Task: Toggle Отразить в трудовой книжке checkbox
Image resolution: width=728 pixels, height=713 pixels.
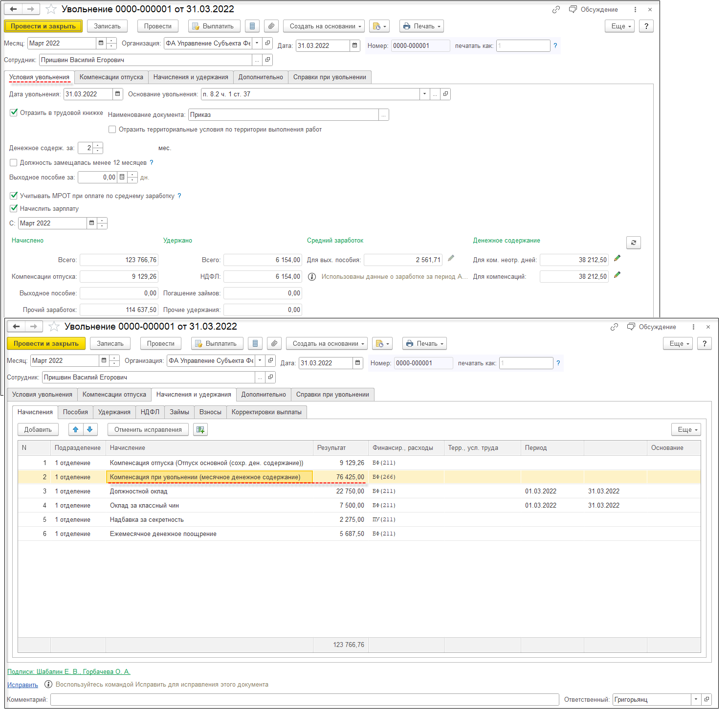Action: coord(14,112)
